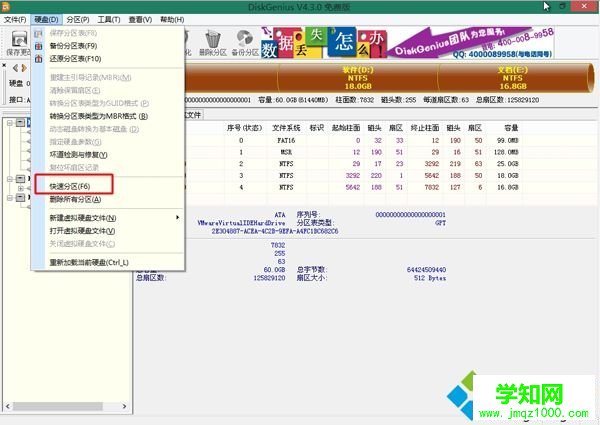Click the DiskGenius app icon in title bar

click(5, 6)
